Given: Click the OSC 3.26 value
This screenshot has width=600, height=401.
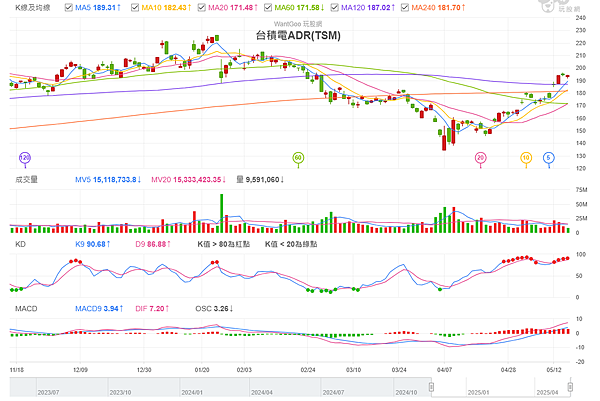Looking at the screenshot, I should [214, 308].
